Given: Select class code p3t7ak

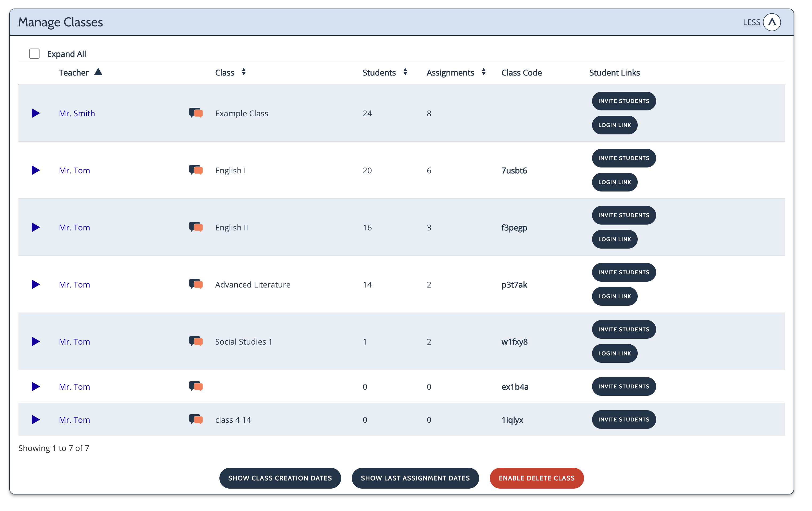Looking at the screenshot, I should point(514,285).
